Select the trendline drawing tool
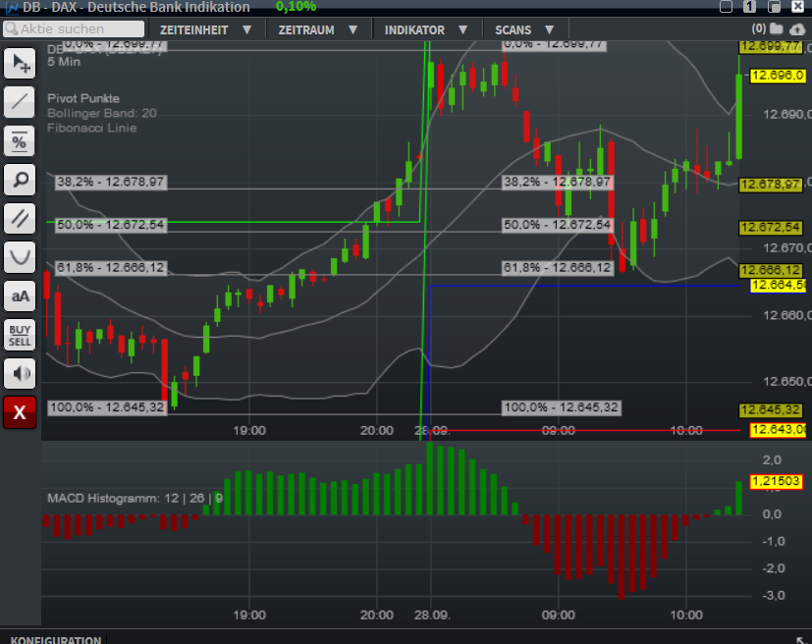 [20, 102]
